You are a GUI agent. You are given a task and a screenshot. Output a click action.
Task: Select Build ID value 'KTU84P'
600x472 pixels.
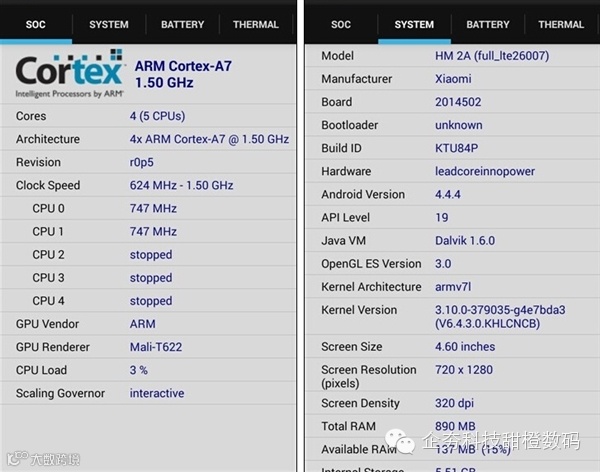[456, 148]
